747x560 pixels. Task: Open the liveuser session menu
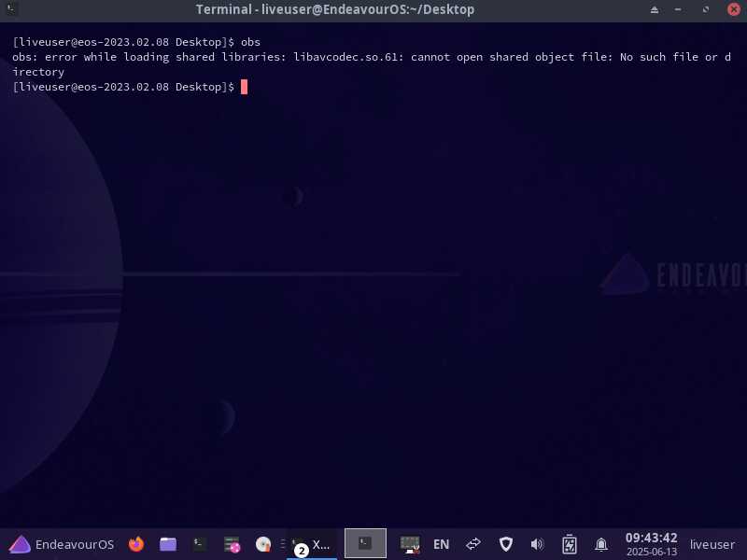click(x=712, y=544)
